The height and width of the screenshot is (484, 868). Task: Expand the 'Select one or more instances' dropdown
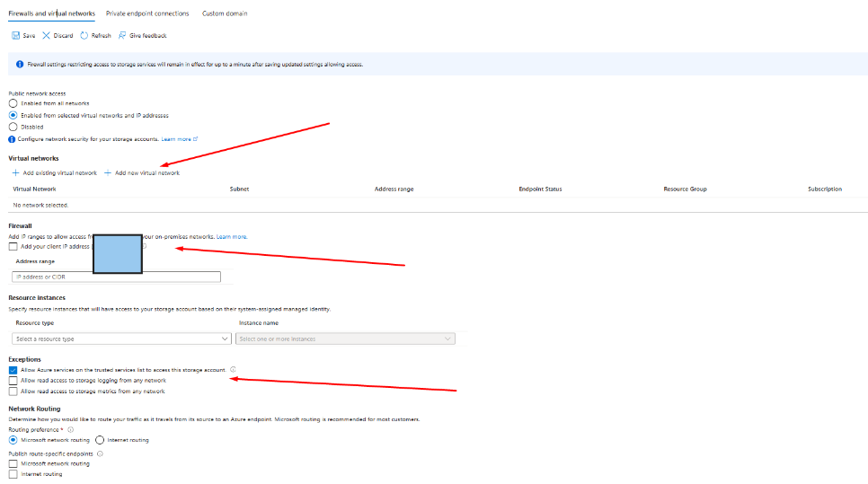tap(344, 339)
